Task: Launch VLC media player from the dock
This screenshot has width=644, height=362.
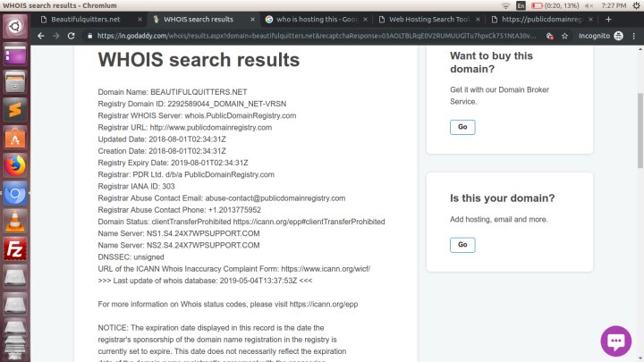Action: (x=15, y=222)
